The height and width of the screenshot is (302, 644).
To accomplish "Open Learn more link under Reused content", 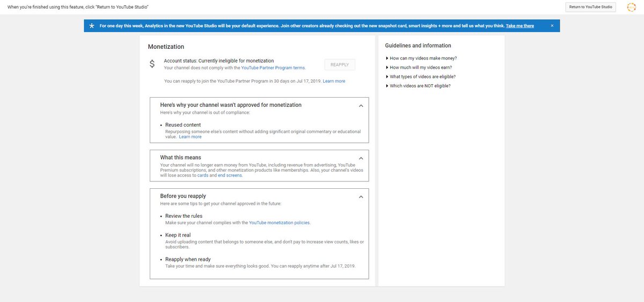I will [x=190, y=137].
